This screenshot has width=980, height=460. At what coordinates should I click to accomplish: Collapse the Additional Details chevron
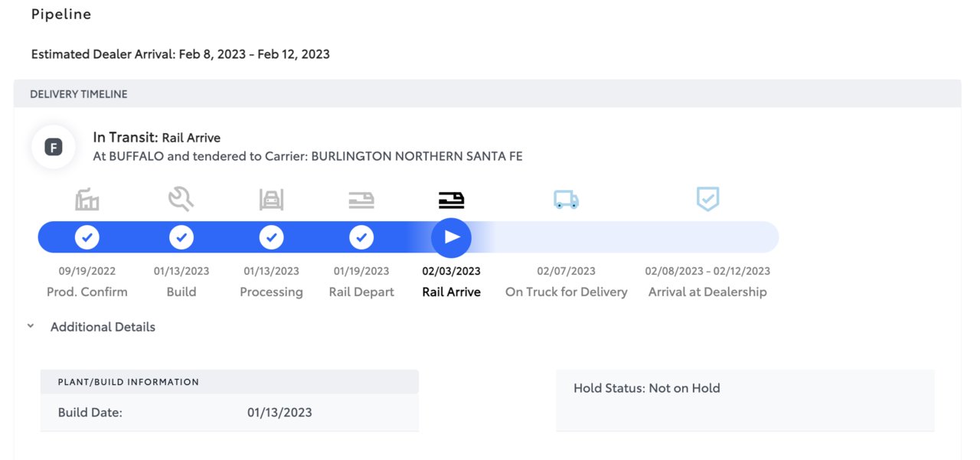coord(31,326)
